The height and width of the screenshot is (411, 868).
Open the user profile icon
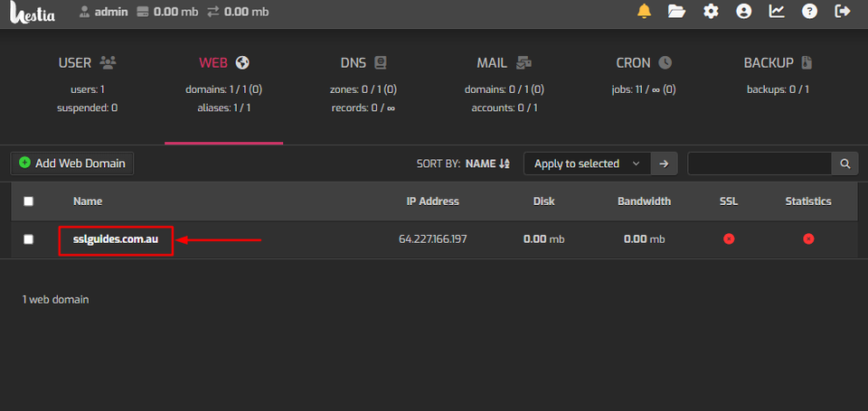pos(743,12)
